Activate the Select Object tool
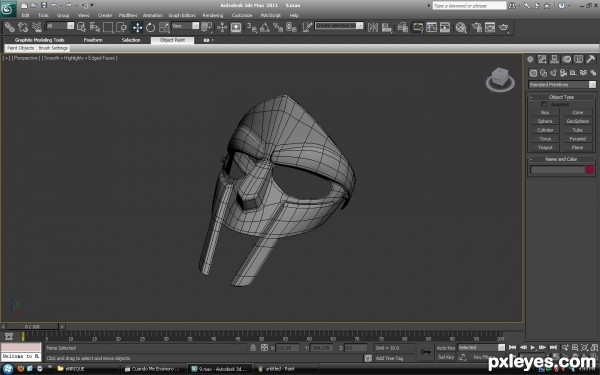The height and width of the screenshot is (375, 600). click(81, 27)
